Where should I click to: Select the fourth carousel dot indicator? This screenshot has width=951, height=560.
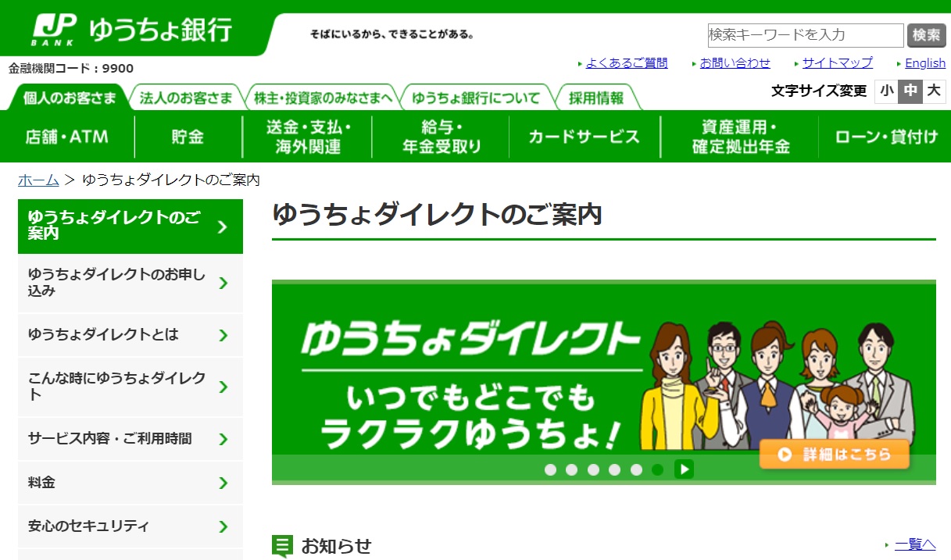614,469
